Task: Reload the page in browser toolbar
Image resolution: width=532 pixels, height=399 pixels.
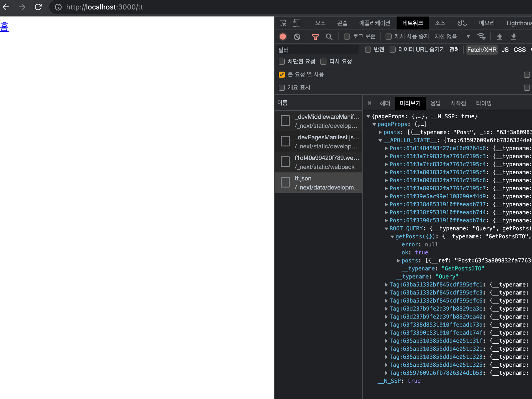Action: pos(38,7)
